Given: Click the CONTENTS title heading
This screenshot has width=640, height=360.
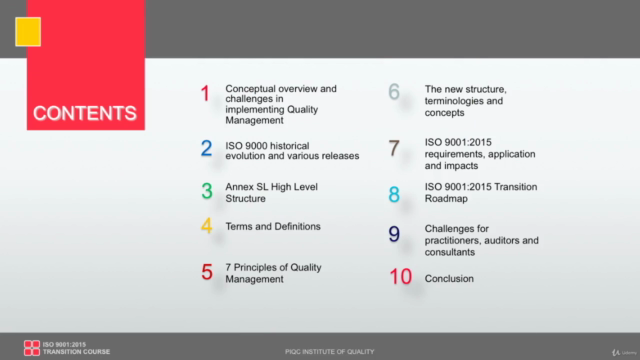Looking at the screenshot, I should tap(85, 113).
